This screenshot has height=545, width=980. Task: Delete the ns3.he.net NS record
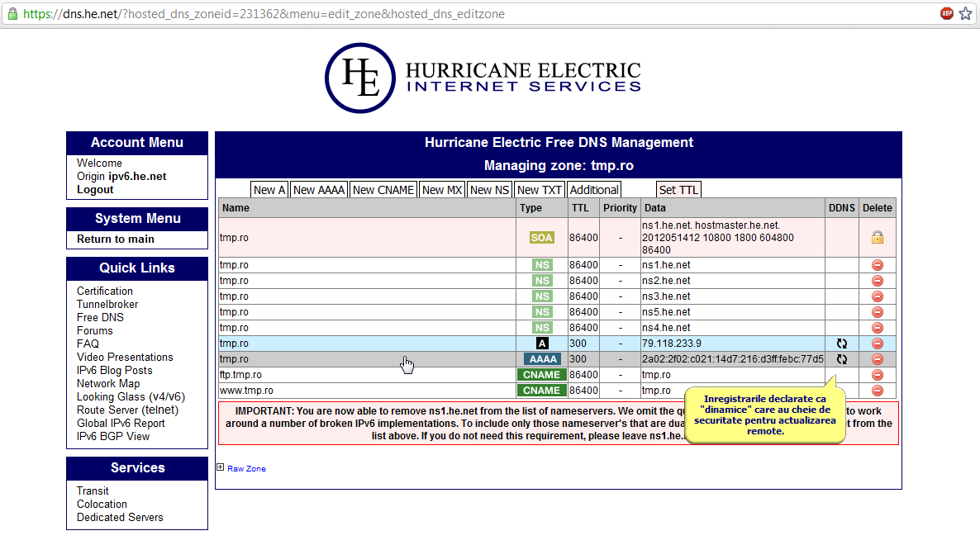point(878,296)
